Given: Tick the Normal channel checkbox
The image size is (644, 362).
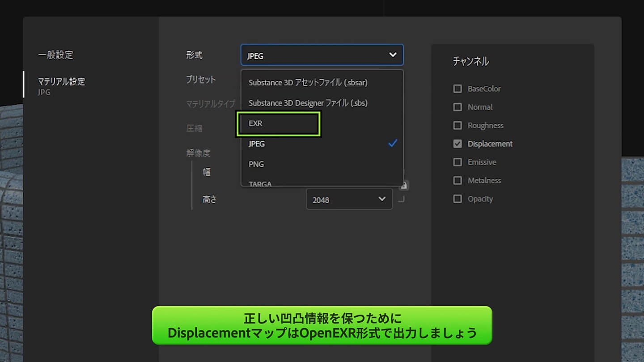Looking at the screenshot, I should click(458, 107).
